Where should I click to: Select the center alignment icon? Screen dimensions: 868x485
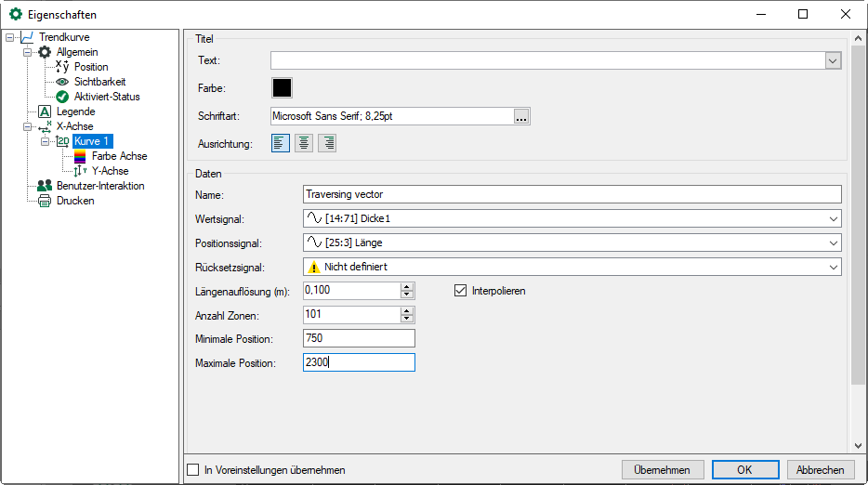pyautogui.click(x=304, y=143)
